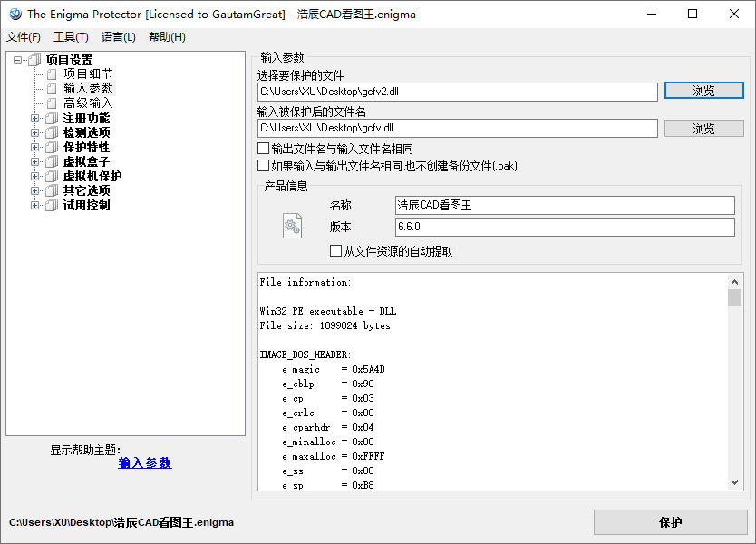The height and width of the screenshot is (544, 756).
Task: Click the Enigma Protector title bar icon
Action: coord(15,14)
